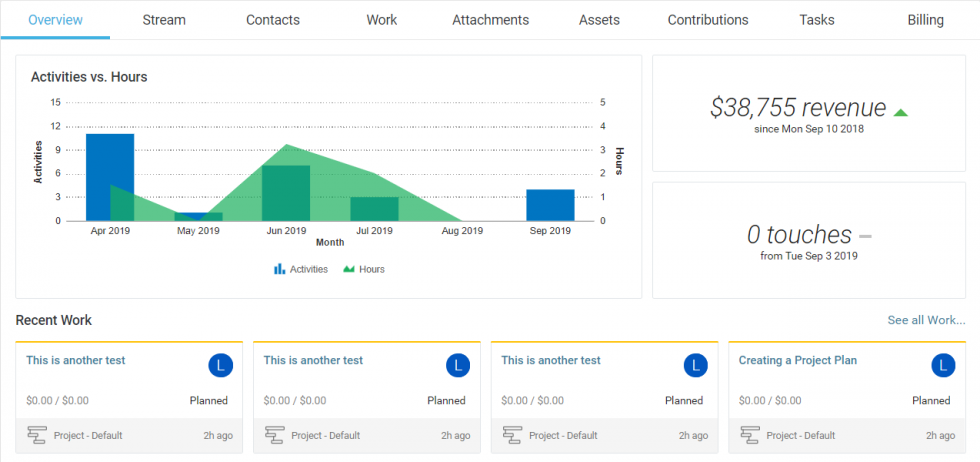
Task: Switch to the Stream tab
Action: click(164, 20)
